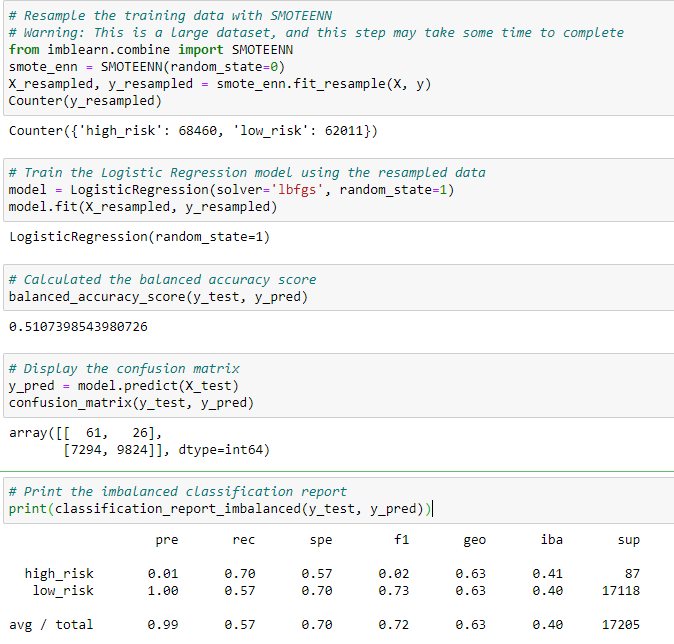The image size is (674, 644).
Task: Click the Counter(y_resampled) code line
Action: point(85,101)
